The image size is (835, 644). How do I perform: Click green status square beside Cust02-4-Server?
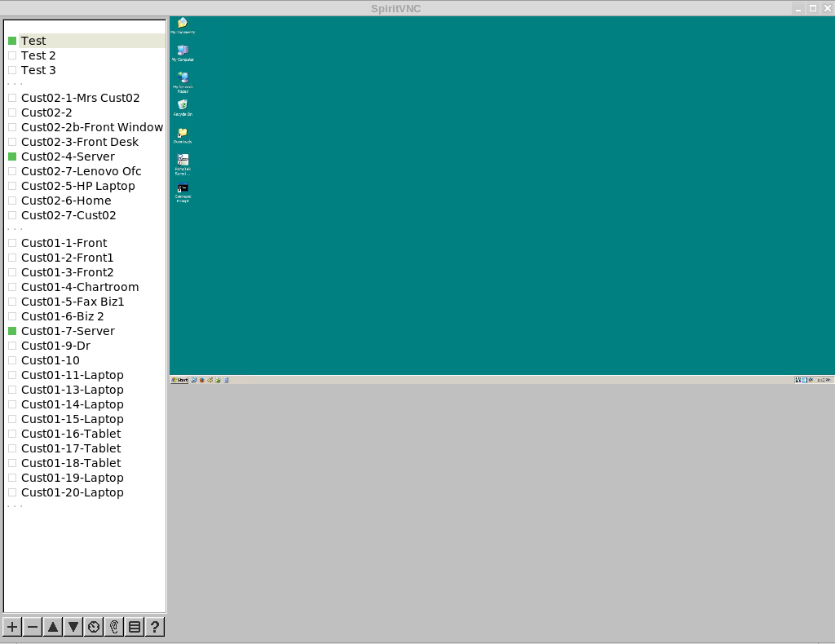coord(12,157)
